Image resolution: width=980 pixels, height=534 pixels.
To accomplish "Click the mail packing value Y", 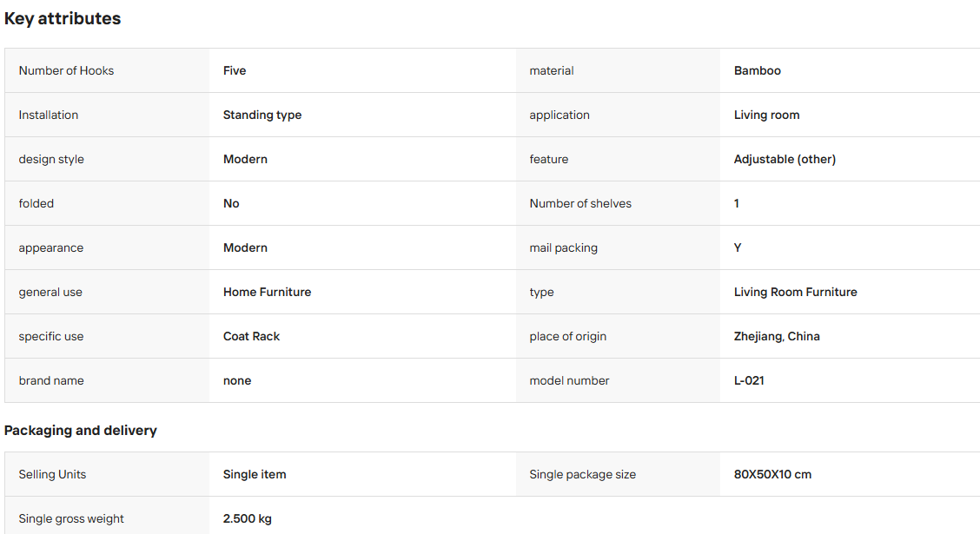I will (x=738, y=248).
